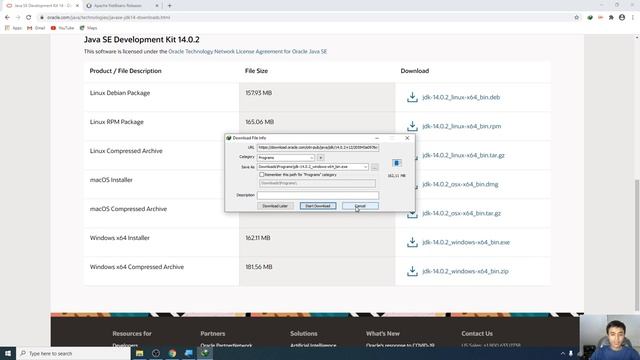640x360 pixels.
Task: Go forward using the browser arrow
Action: tap(18, 18)
